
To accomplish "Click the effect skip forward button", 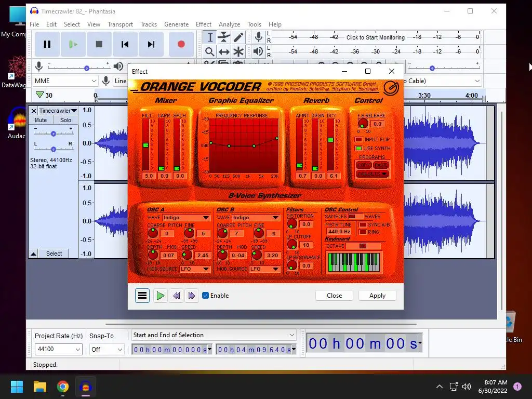I will coord(191,296).
